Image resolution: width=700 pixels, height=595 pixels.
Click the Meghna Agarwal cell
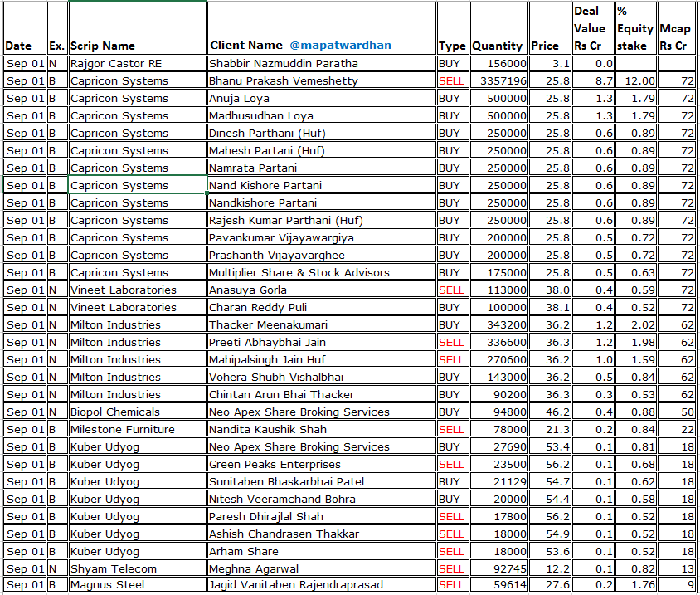point(322,568)
